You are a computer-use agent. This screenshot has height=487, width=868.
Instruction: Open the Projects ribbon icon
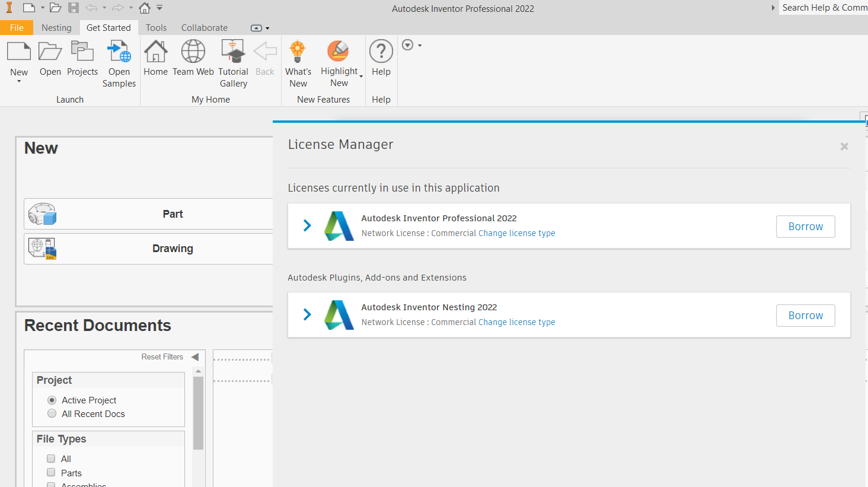(x=82, y=52)
